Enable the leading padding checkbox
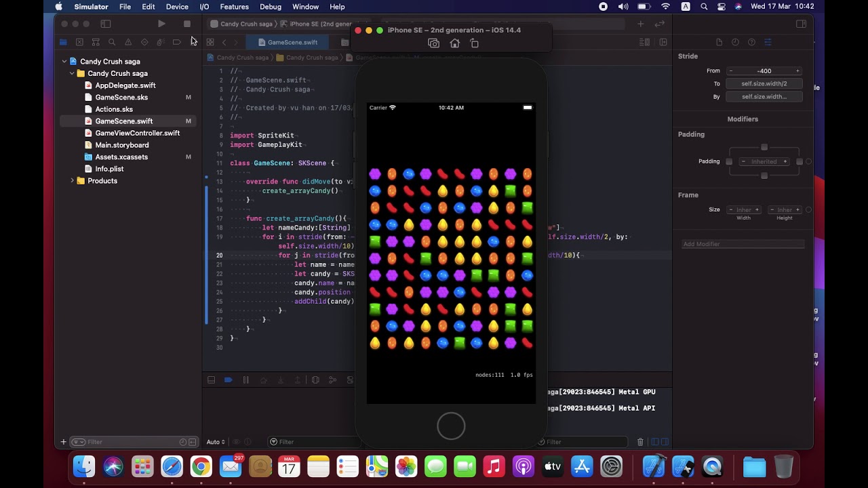The width and height of the screenshot is (868, 488). click(x=729, y=162)
